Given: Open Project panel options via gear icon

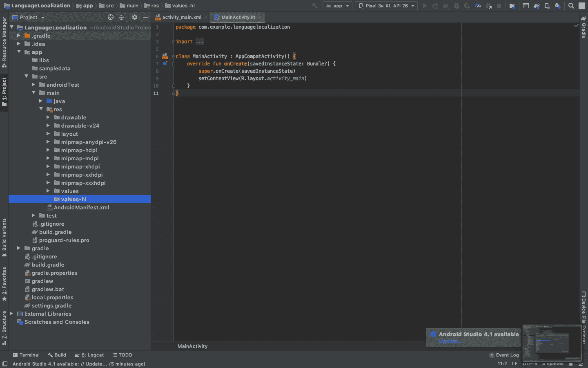Looking at the screenshot, I should [134, 17].
